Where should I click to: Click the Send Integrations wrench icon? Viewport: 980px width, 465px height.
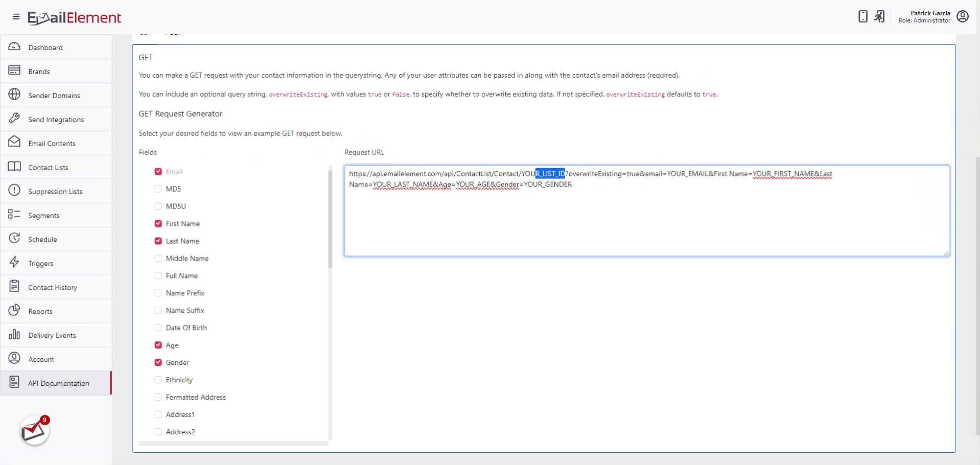14,119
